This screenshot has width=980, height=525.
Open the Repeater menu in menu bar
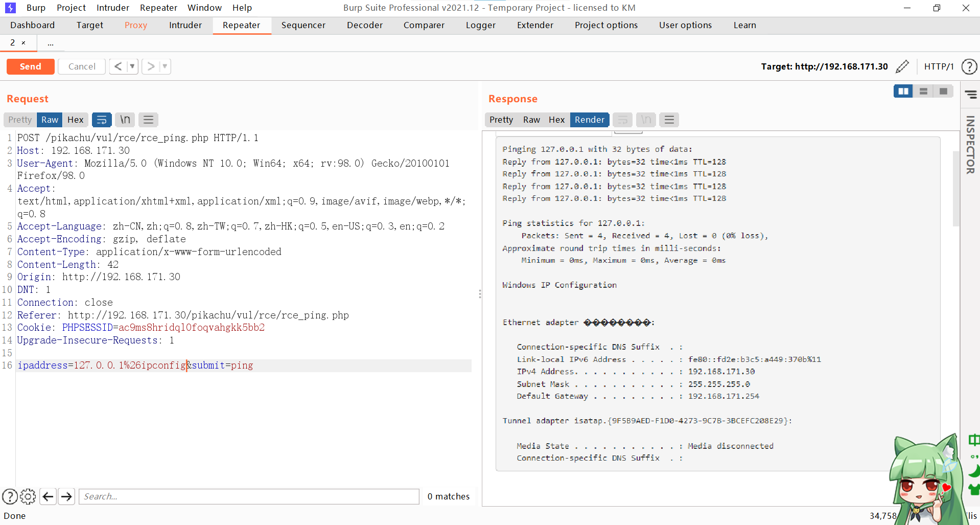coord(158,8)
